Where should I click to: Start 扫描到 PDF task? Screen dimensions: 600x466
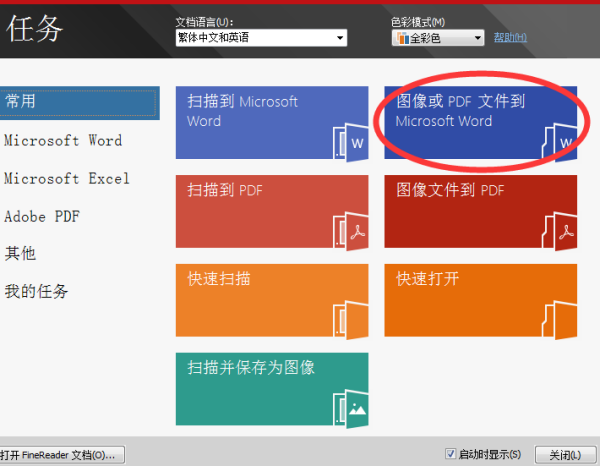(272, 211)
